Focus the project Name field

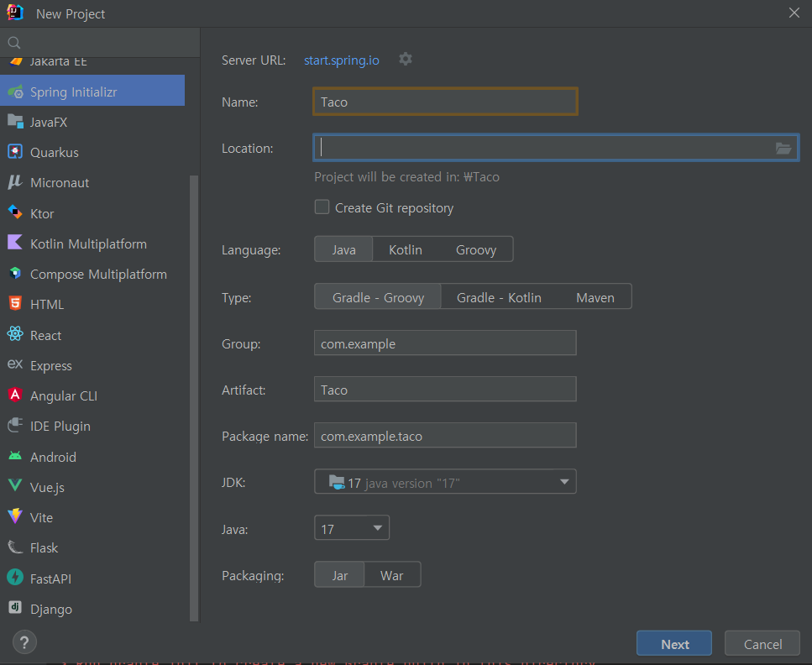point(445,102)
